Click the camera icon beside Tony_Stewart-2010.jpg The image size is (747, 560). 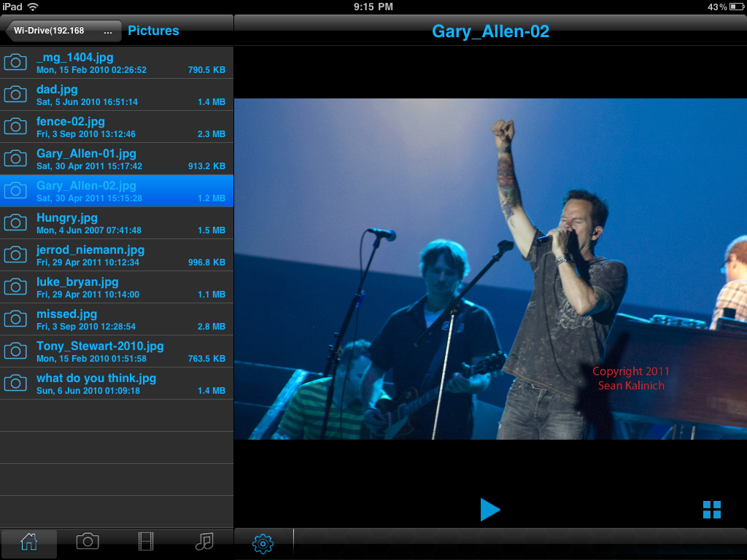[15, 351]
